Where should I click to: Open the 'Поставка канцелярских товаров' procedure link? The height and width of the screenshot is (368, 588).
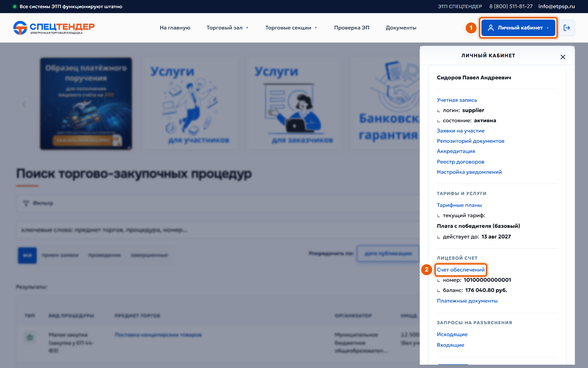(158, 335)
